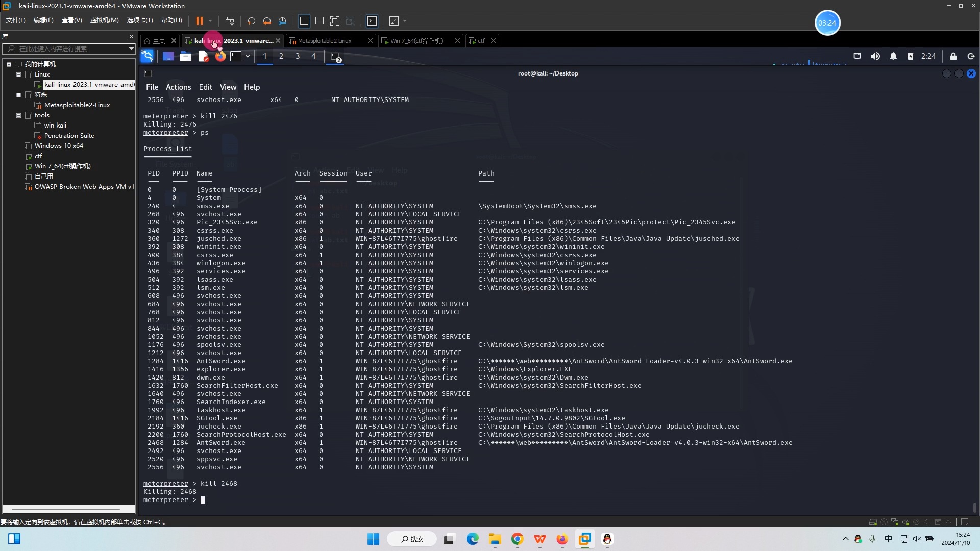Open Google Chrome from Windows taskbar
980x551 pixels.
click(x=517, y=539)
